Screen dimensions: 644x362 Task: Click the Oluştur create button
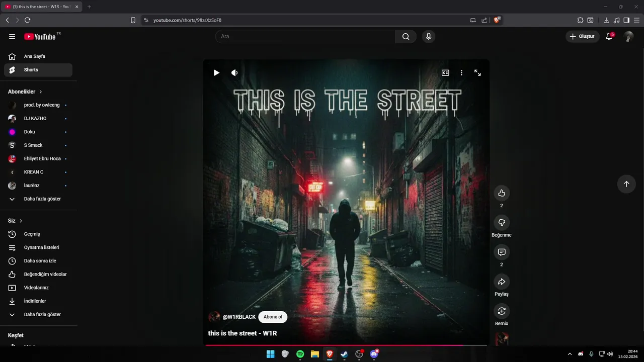(x=583, y=36)
